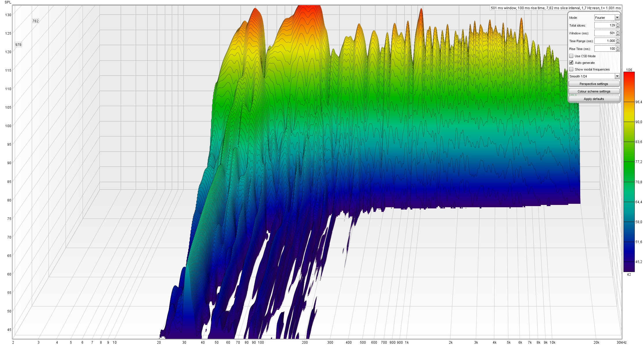Enable Show modal frequencies checkbox
This screenshot has height=346, width=644.
pyautogui.click(x=571, y=69)
